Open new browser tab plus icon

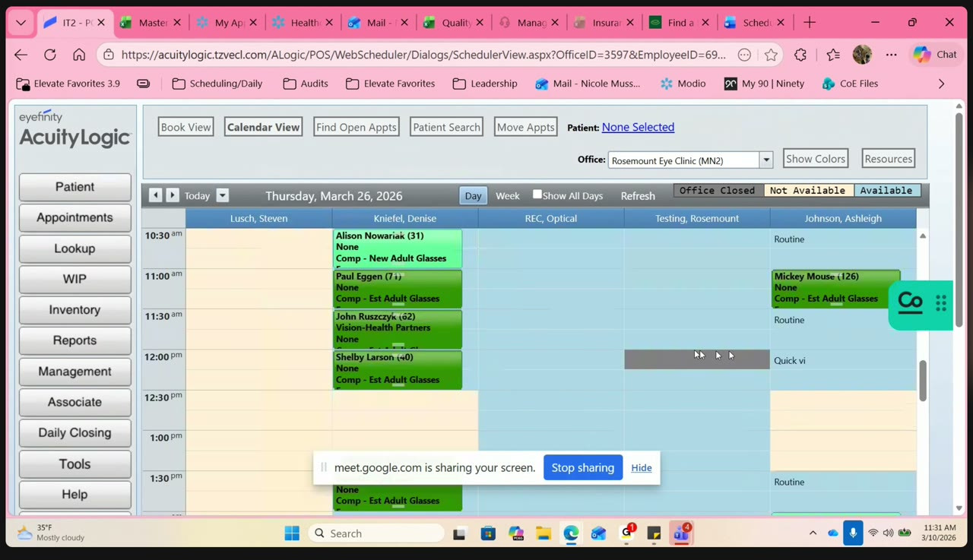810,23
